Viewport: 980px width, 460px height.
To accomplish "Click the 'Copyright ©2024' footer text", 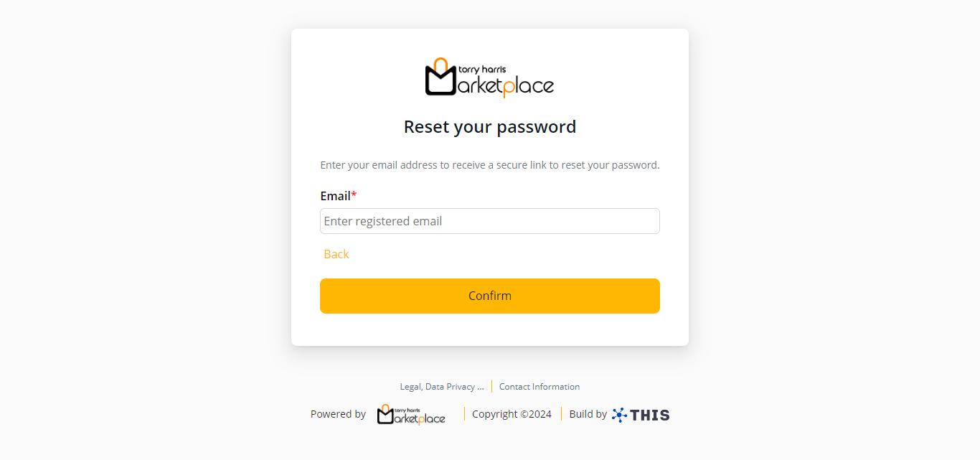I will pos(512,414).
